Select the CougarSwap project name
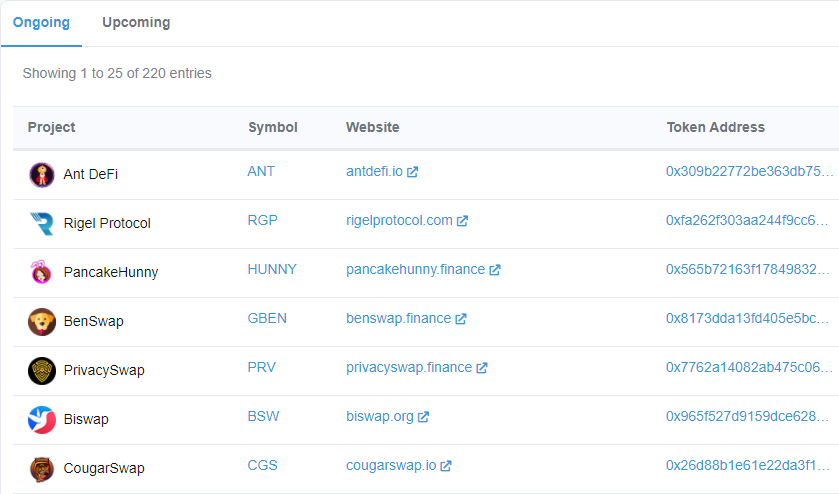 coord(104,468)
